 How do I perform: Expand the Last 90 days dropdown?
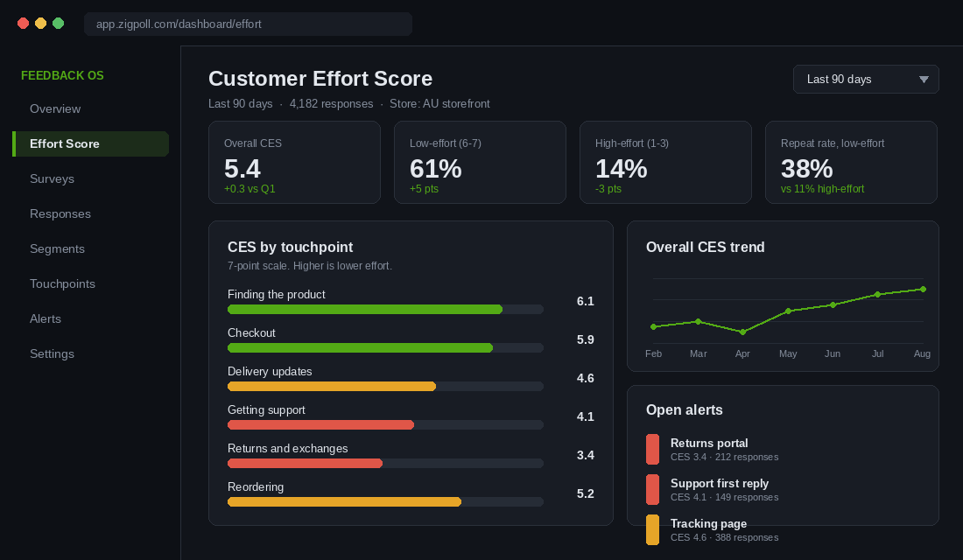point(866,80)
